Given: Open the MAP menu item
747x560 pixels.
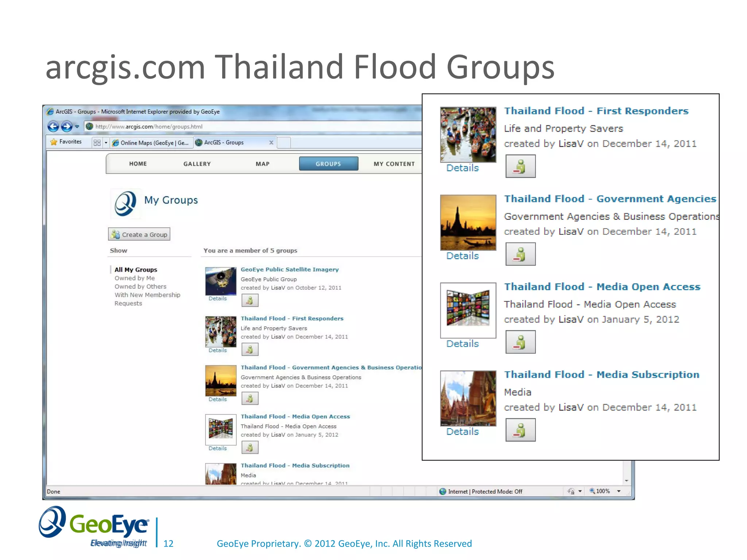Looking at the screenshot, I should coord(263,164).
